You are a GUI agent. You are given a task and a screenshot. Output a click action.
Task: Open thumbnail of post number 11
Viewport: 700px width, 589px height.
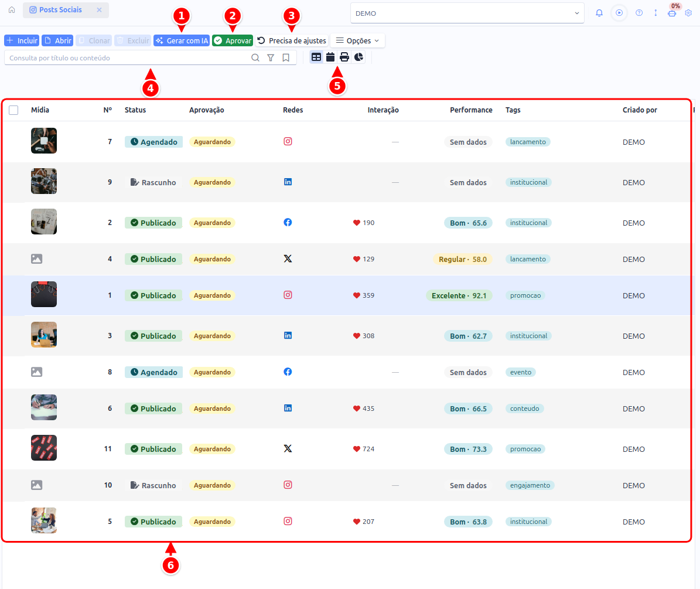(x=44, y=448)
